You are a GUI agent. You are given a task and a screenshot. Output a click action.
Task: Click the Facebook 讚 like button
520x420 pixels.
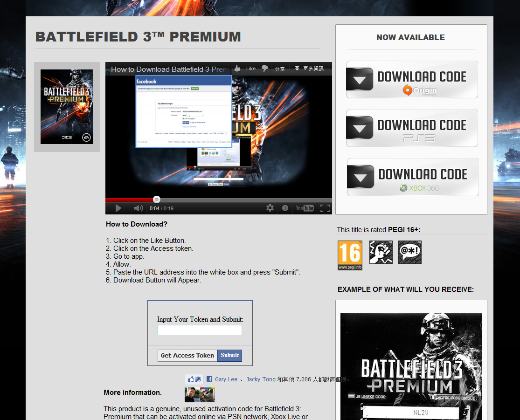194,379
